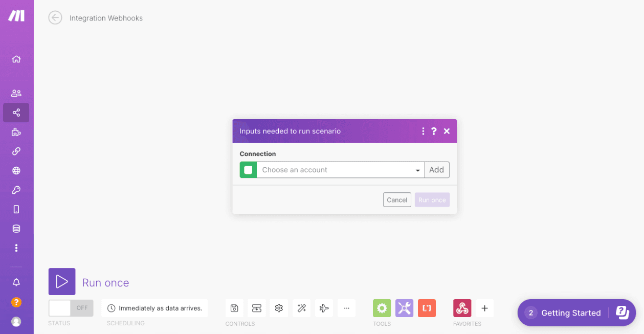
Task: Click the Cancel button
Action: tap(396, 200)
